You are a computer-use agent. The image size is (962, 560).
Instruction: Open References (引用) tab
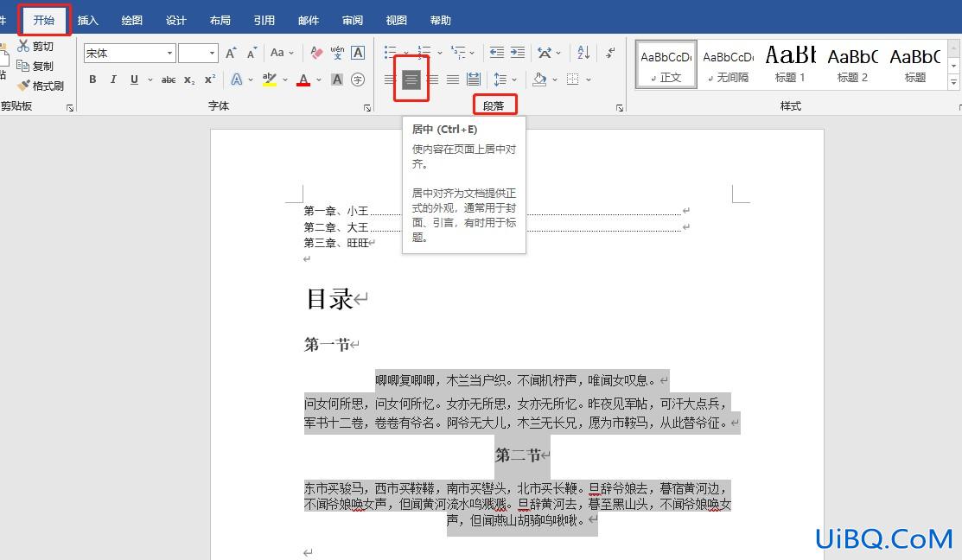coord(264,20)
